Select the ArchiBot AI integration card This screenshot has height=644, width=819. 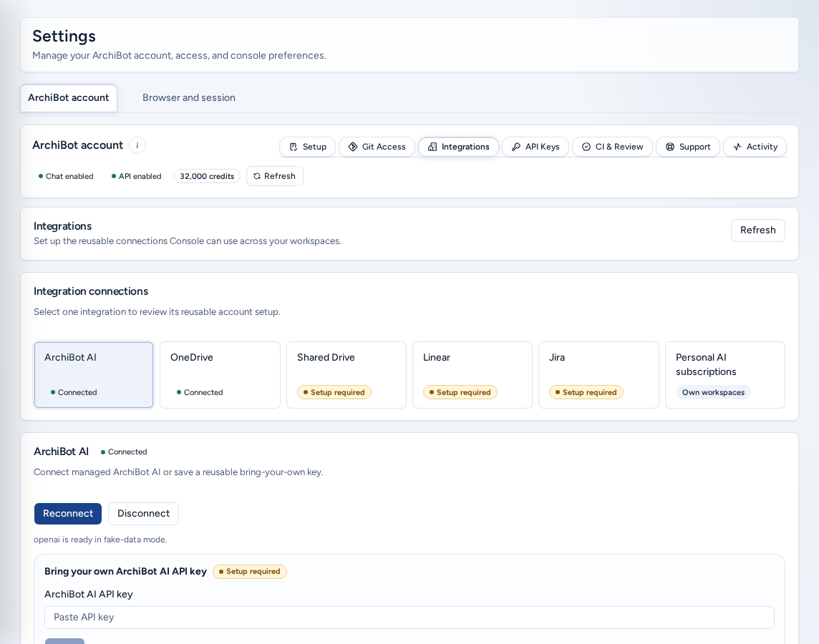click(94, 375)
